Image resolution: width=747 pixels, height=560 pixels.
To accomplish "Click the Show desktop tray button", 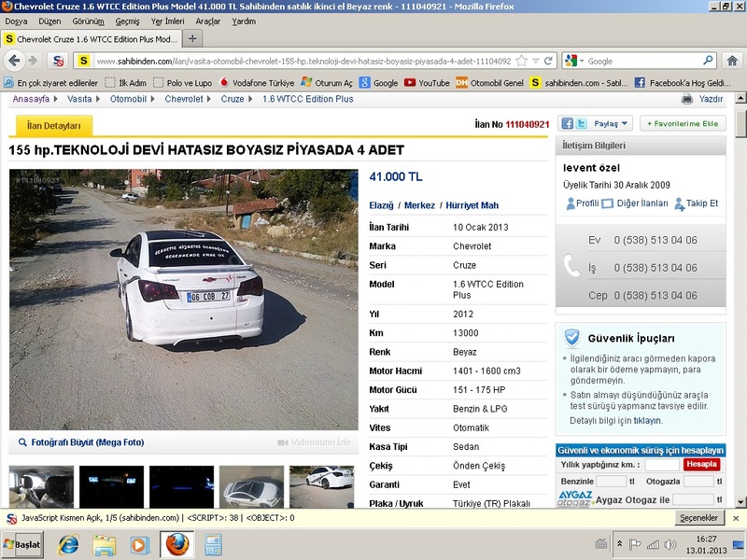I will tap(739, 544).
